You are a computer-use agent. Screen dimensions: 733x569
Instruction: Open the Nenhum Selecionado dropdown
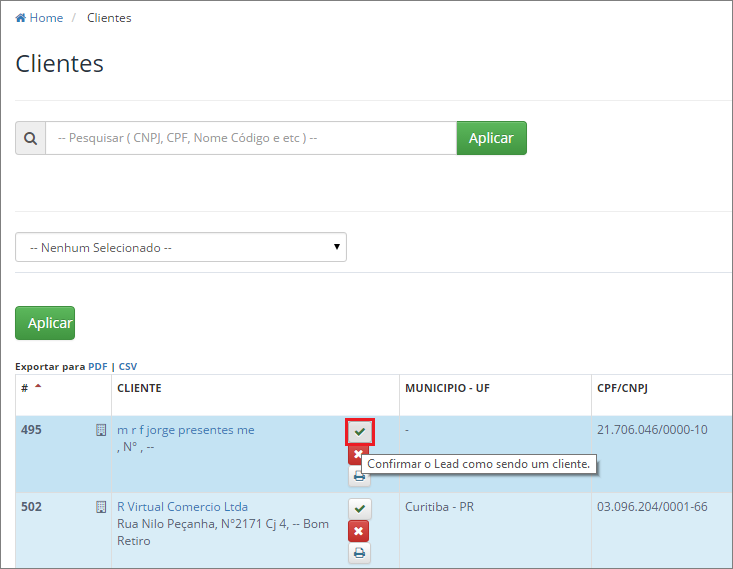pos(181,247)
